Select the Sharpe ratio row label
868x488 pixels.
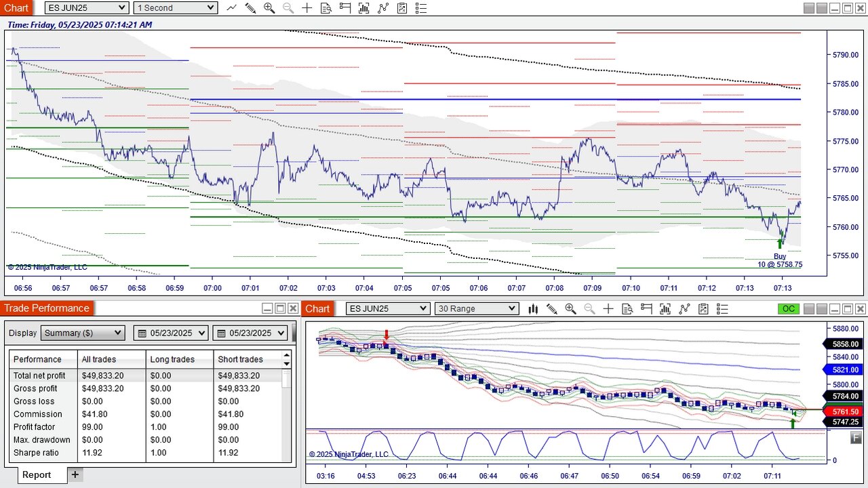(x=37, y=453)
